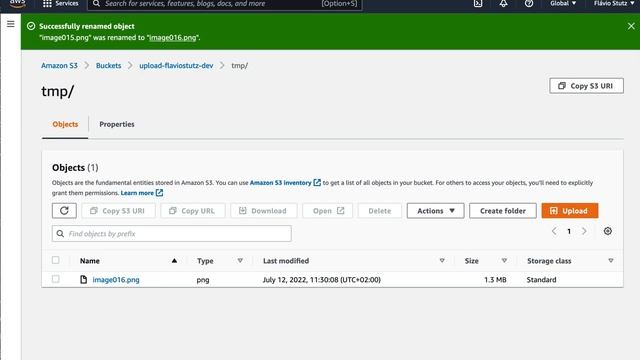Open the CloudShell terminal icon

tap(478, 3)
